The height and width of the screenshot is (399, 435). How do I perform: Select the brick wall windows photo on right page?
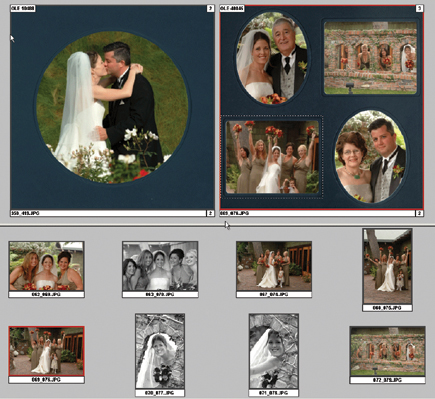[370, 58]
